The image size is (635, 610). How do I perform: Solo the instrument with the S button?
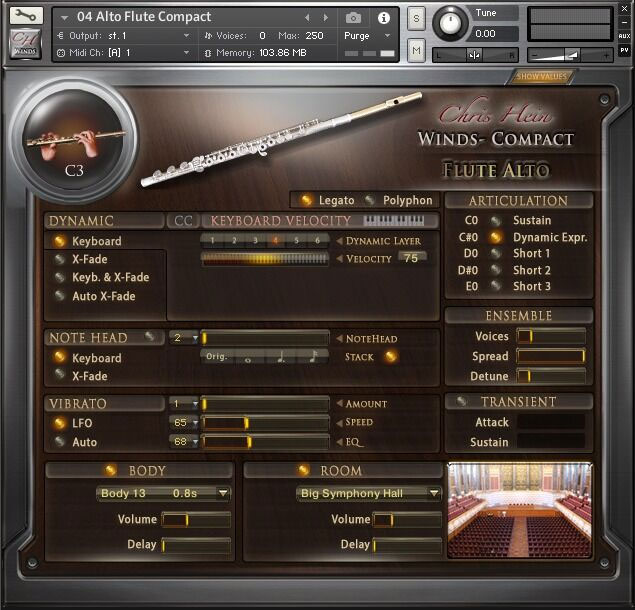pos(416,19)
